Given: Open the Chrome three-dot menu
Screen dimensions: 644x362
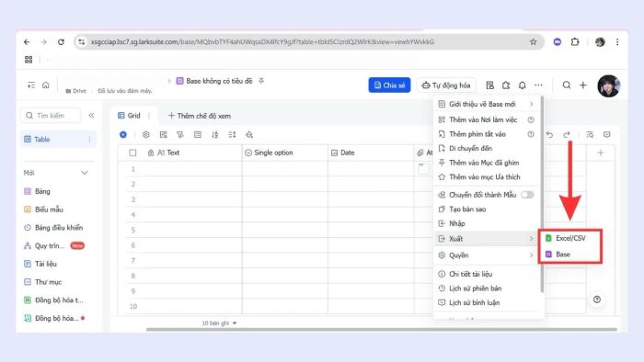Looking at the screenshot, I should 617,42.
